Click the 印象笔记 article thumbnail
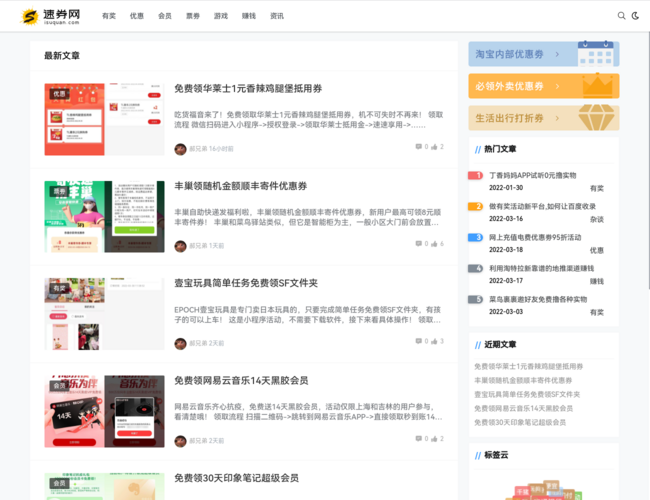 coord(104,486)
